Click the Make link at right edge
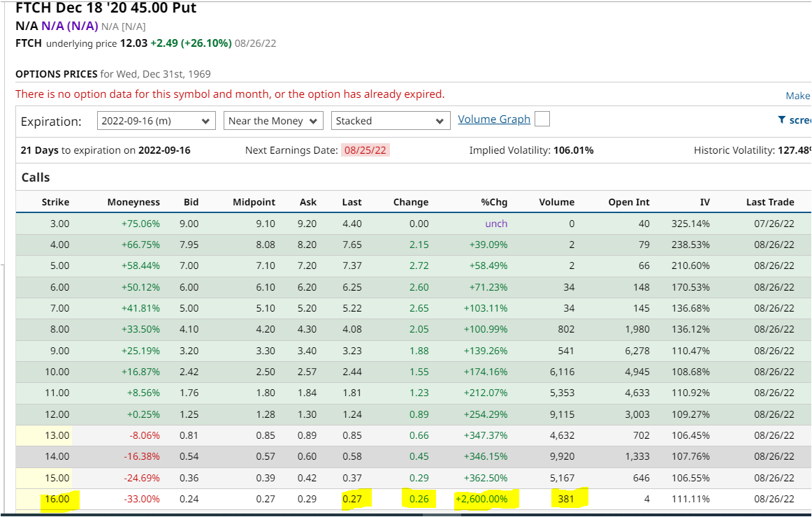This screenshot has height=517, width=812. coord(797,96)
